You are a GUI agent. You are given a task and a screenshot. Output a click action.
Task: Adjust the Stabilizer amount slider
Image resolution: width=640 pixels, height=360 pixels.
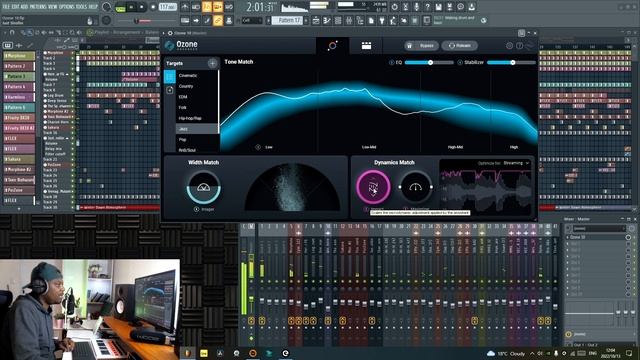click(511, 62)
